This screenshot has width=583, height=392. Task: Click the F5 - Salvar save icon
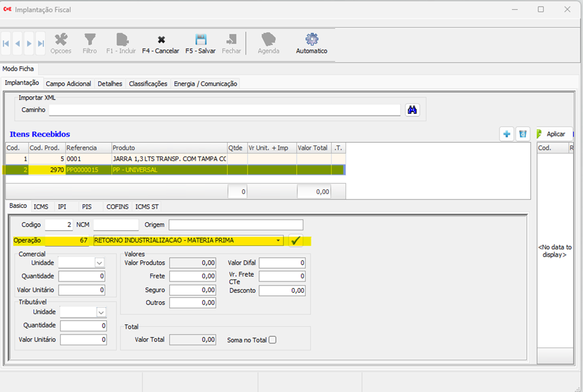click(x=201, y=40)
